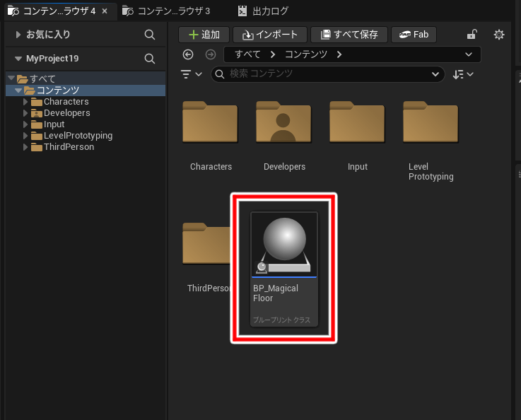521x420 pixels.
Task: Select the BP_MagicalFloor blueprint asset
Action: pyautogui.click(x=284, y=269)
